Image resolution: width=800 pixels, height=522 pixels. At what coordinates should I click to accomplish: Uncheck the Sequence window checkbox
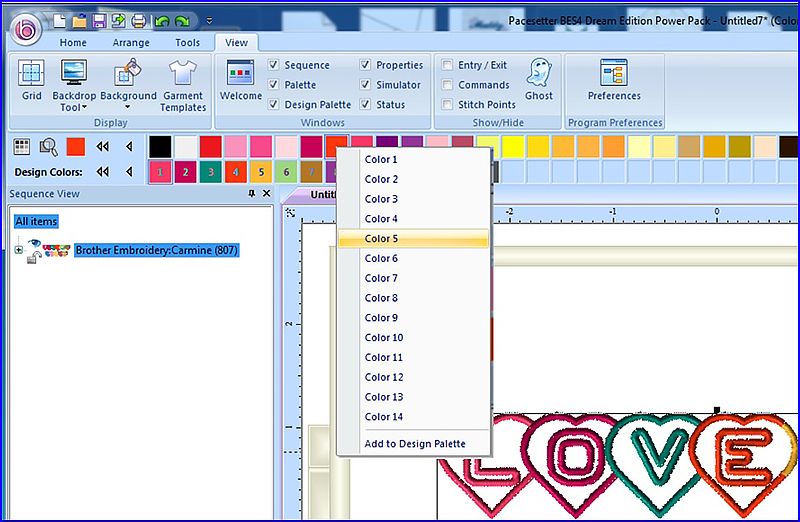coord(274,65)
